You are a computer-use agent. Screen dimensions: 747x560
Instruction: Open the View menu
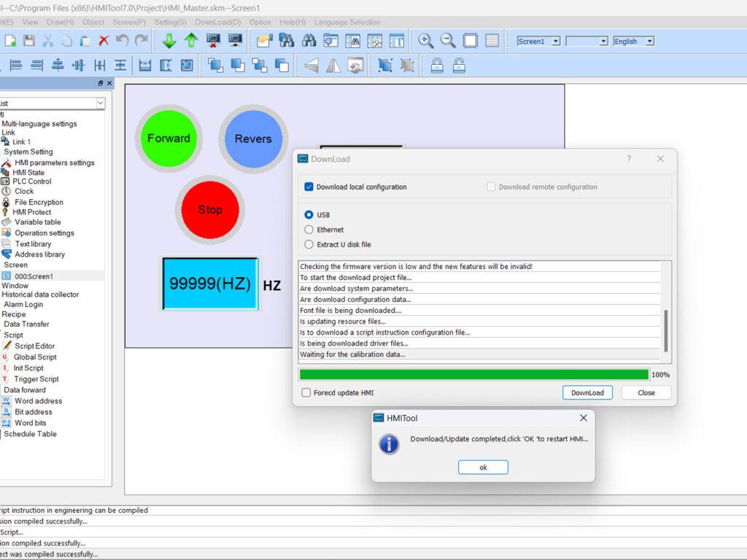[x=29, y=22]
